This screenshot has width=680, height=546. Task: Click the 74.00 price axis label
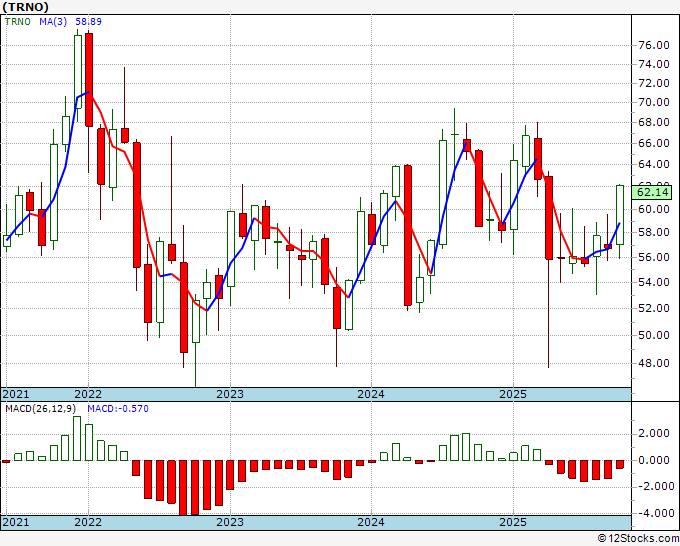point(654,64)
